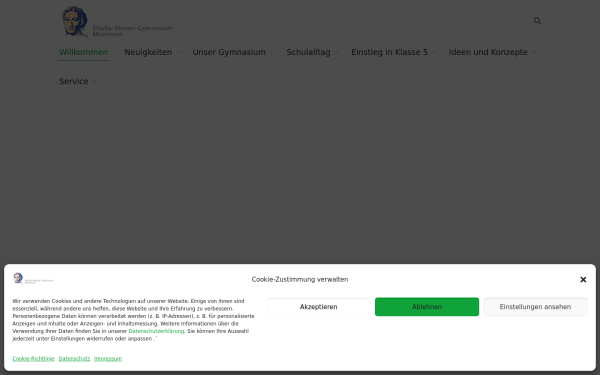Open the Service menu item
The width and height of the screenshot is (600, 375).
(73, 82)
